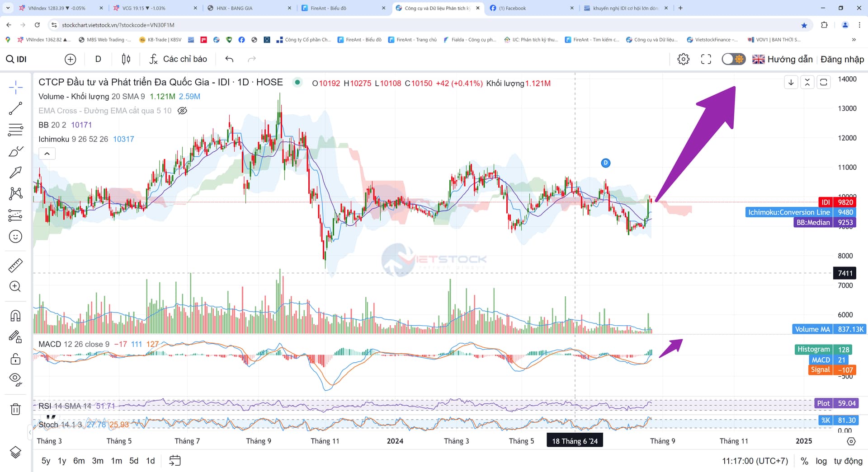Collapse the indicator legend with the chevron

(47, 154)
